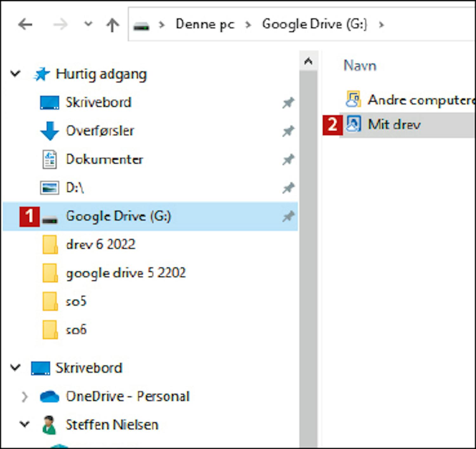
Task: Open the Mit drev folder
Action: [394, 124]
